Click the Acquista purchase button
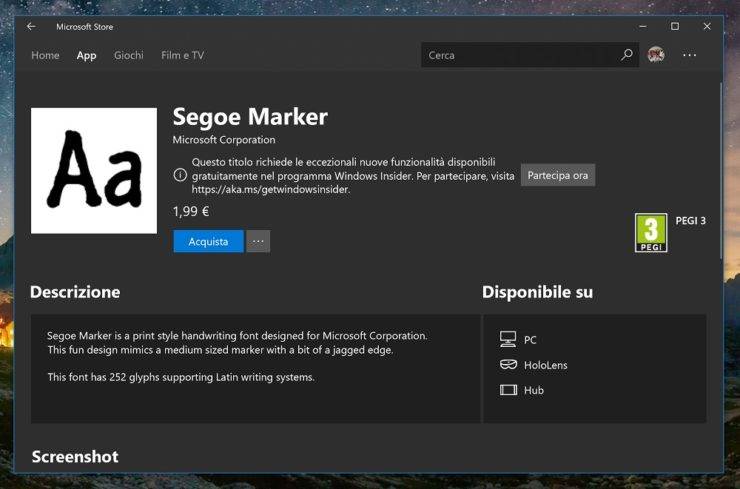740x489 pixels. tap(208, 241)
